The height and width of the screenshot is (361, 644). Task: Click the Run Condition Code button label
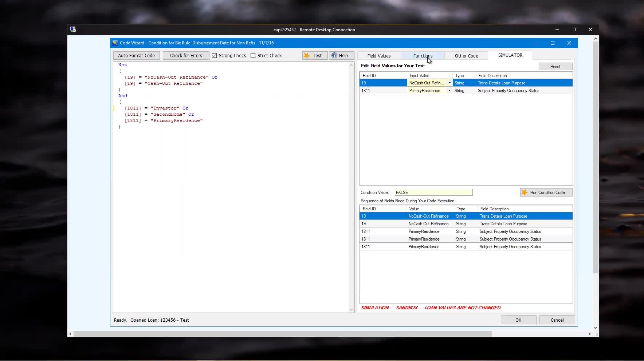[x=547, y=193]
